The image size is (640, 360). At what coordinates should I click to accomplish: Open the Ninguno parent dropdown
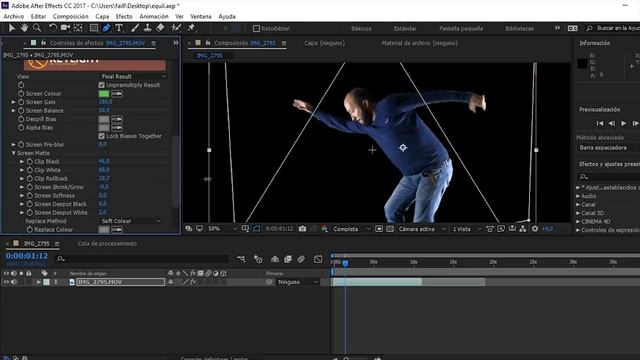click(x=298, y=282)
